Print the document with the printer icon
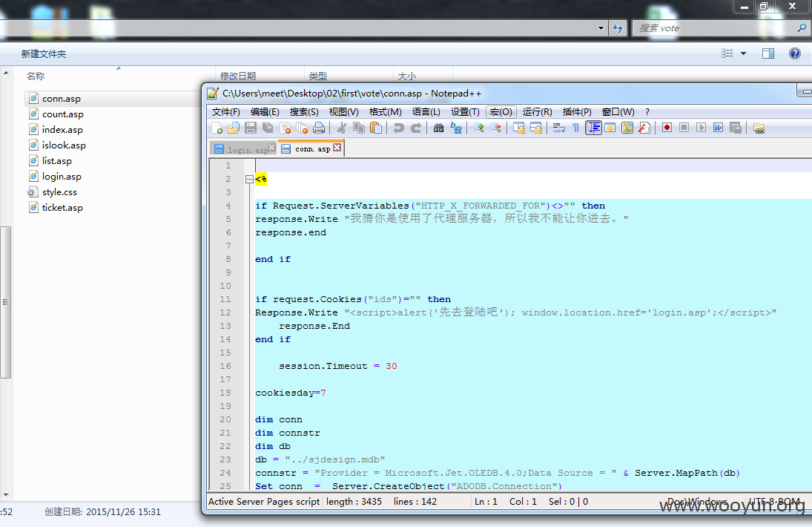 319,128
